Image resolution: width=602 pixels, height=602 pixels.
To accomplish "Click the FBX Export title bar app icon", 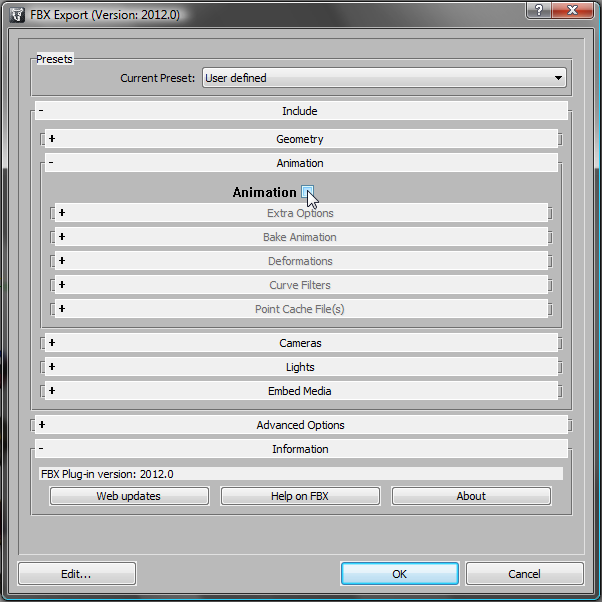I will 17,15.
